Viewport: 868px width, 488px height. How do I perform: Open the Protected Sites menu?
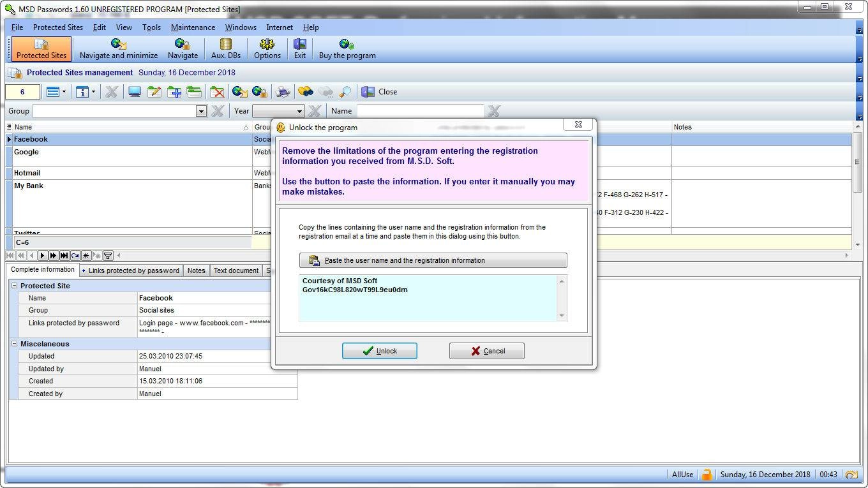58,27
